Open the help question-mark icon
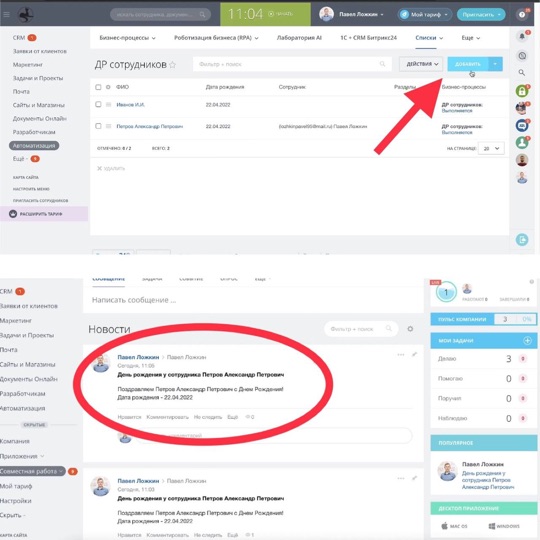Image resolution: width=540 pixels, height=540 pixels. pyautogui.click(x=522, y=14)
